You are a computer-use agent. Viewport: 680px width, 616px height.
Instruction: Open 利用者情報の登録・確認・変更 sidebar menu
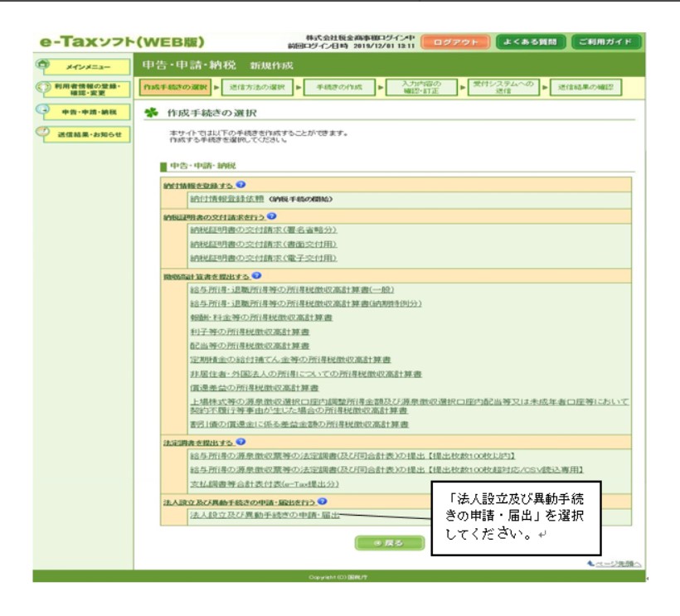tap(87, 90)
